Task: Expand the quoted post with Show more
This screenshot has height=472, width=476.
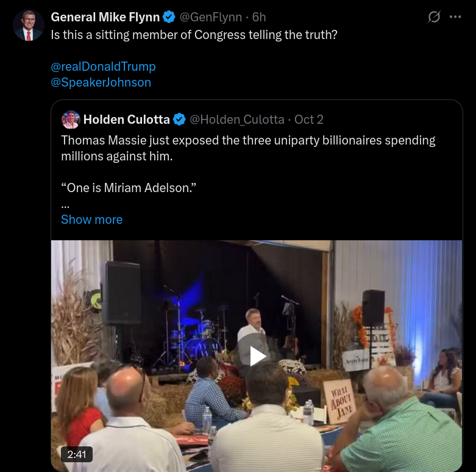Action: point(91,220)
